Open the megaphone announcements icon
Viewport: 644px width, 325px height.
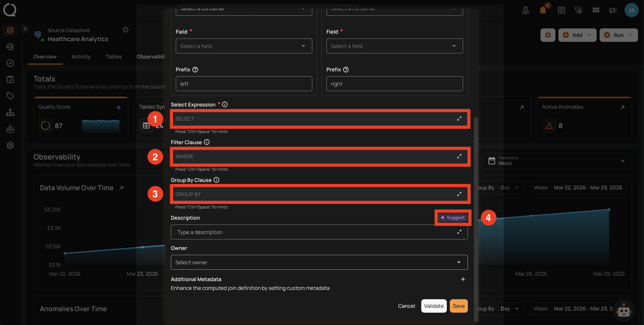click(x=613, y=10)
